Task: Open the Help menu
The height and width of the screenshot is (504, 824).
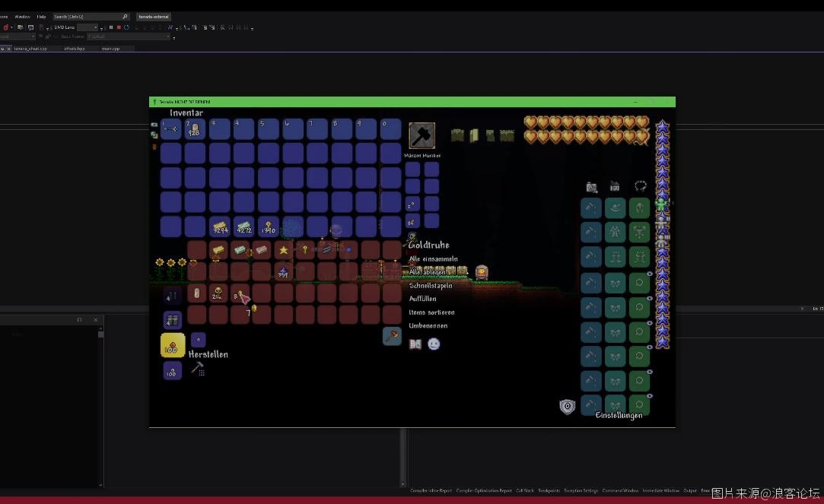Action: tap(42, 17)
